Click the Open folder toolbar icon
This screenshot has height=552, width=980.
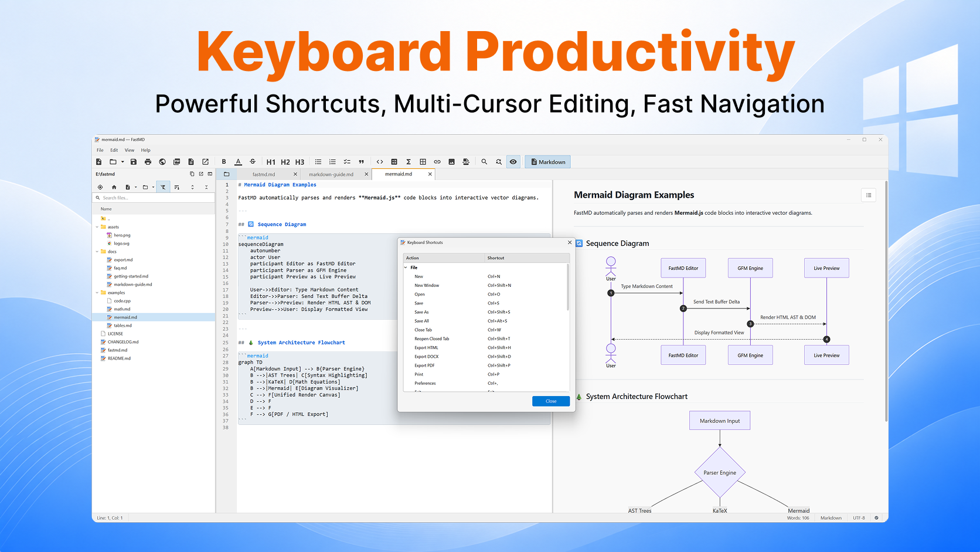tap(113, 162)
